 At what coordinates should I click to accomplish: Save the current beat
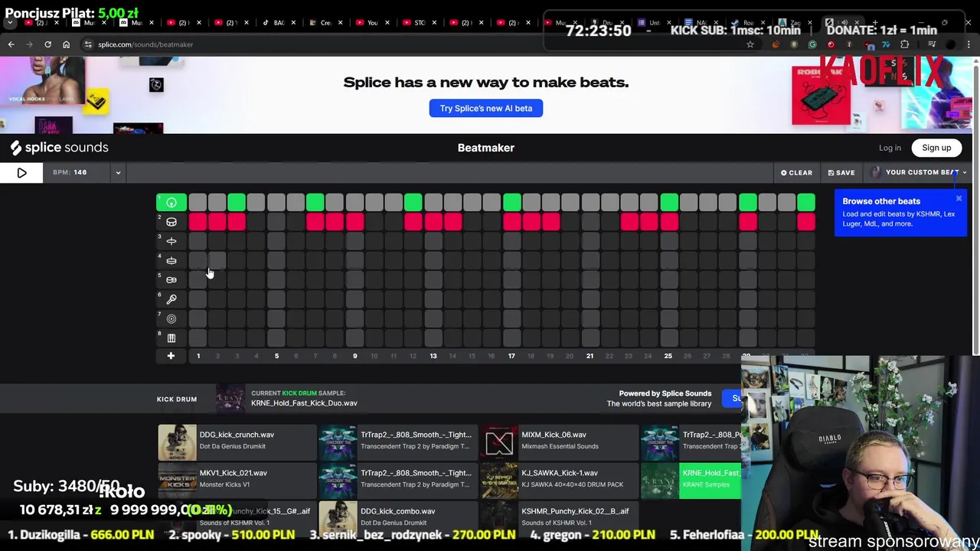[x=841, y=173]
